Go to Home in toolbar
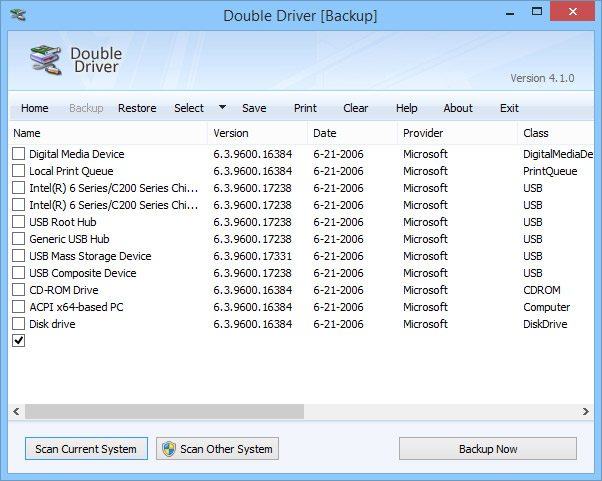This screenshot has width=602, height=481. pos(35,108)
